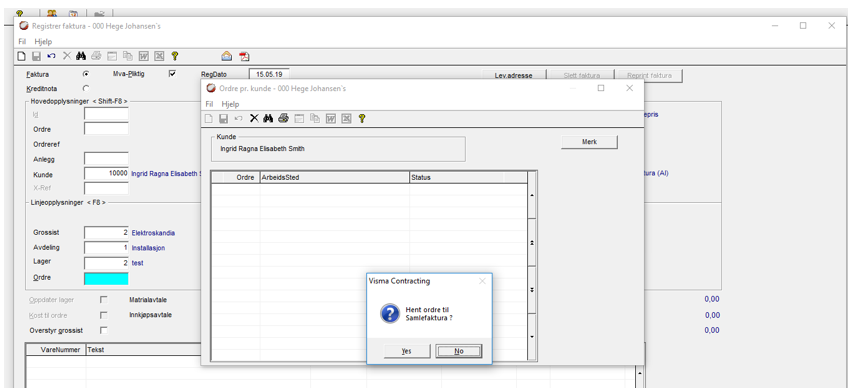This screenshot has width=850, height=391.
Task: Open the PDF export icon
Action: (244, 56)
